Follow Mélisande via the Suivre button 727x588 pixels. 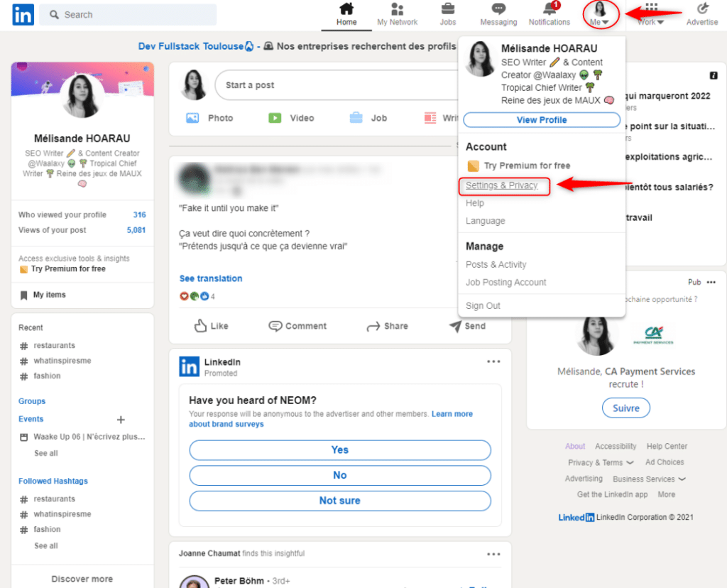(625, 408)
